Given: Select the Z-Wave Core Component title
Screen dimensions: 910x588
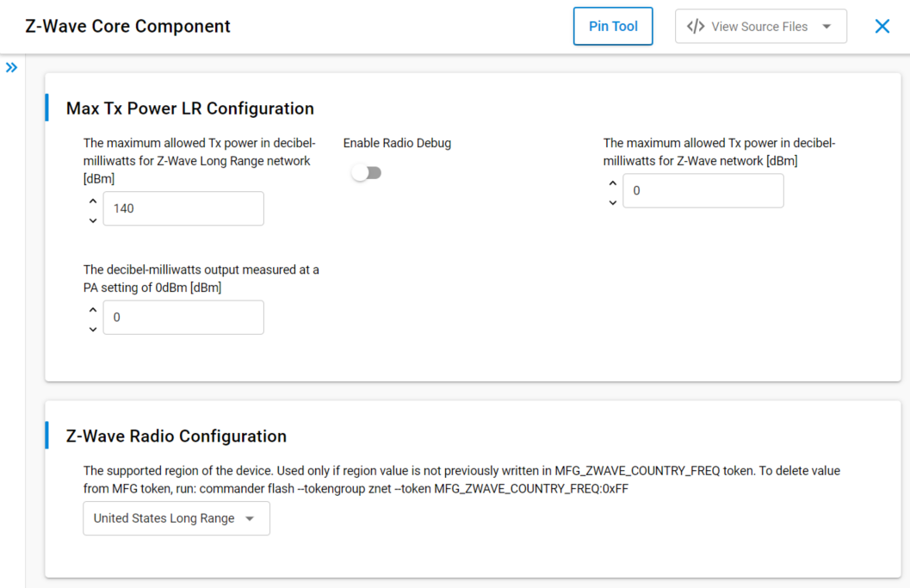Looking at the screenshot, I should point(127,26).
